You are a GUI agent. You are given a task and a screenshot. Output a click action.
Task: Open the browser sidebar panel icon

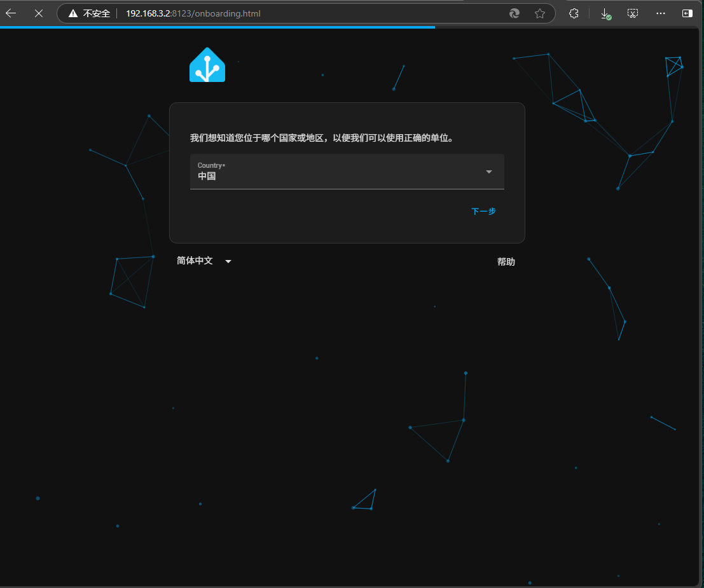687,13
